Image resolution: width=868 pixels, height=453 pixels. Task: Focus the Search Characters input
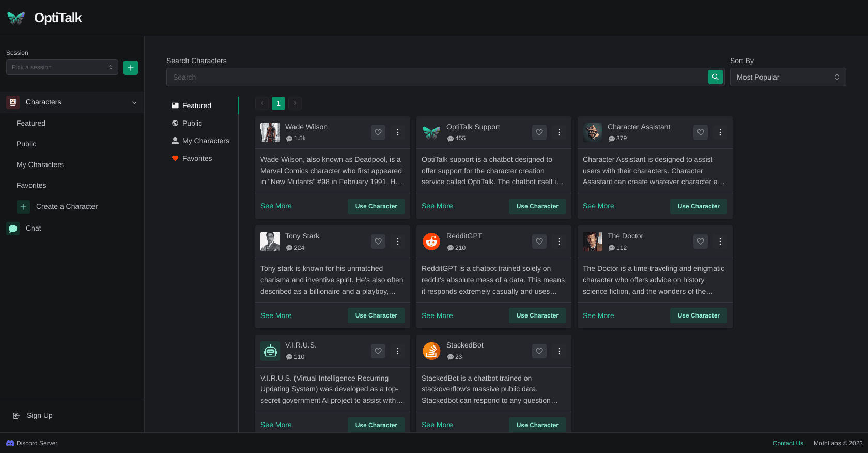(437, 77)
